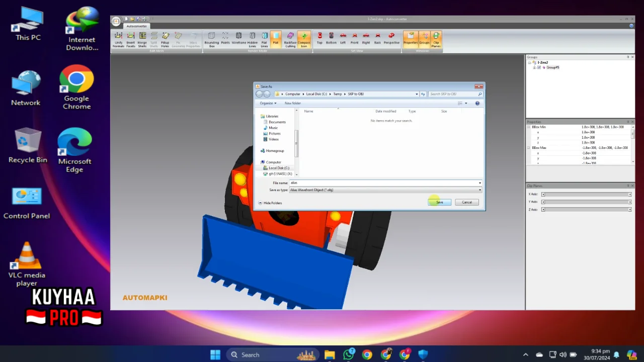The width and height of the screenshot is (644, 362).
Task: Toggle the Compass Icon display
Action: pyautogui.click(x=304, y=39)
